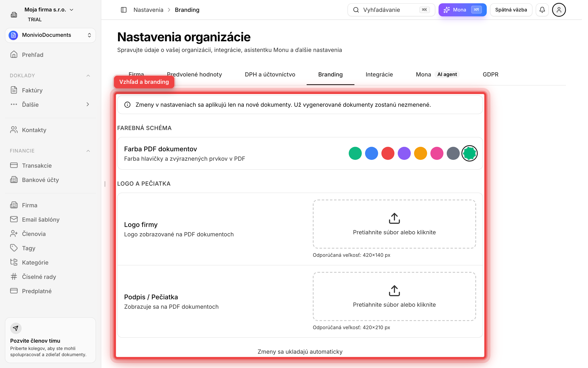Click the Bankové účty building icon
Image resolution: width=588 pixels, height=368 pixels.
pos(14,180)
